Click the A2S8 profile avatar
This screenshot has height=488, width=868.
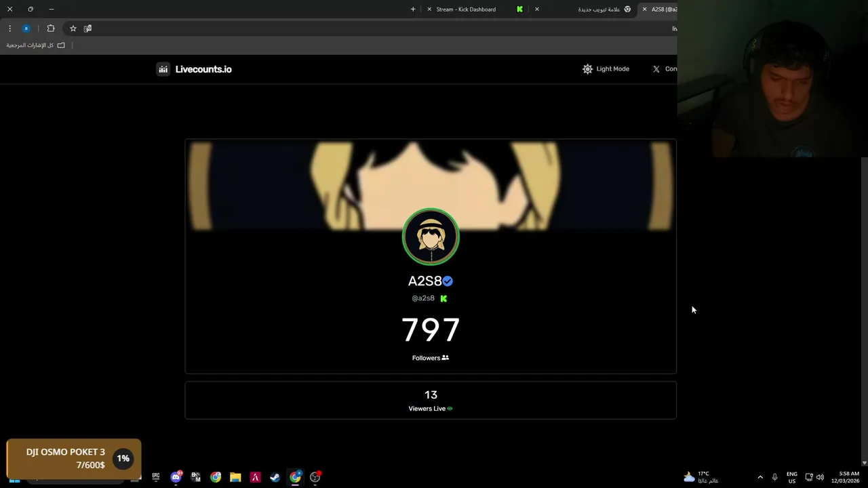431,237
